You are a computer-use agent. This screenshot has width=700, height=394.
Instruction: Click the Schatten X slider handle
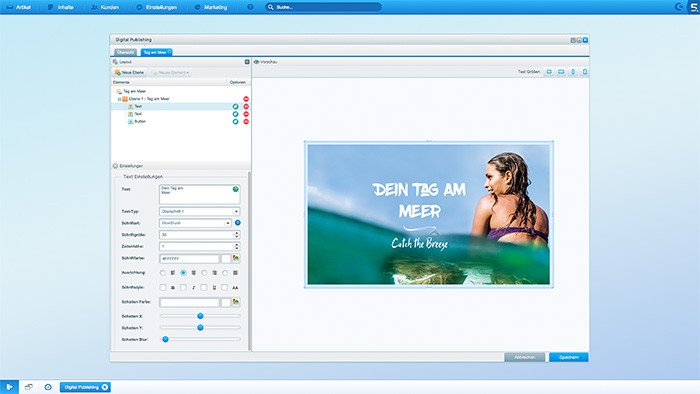pyautogui.click(x=200, y=316)
